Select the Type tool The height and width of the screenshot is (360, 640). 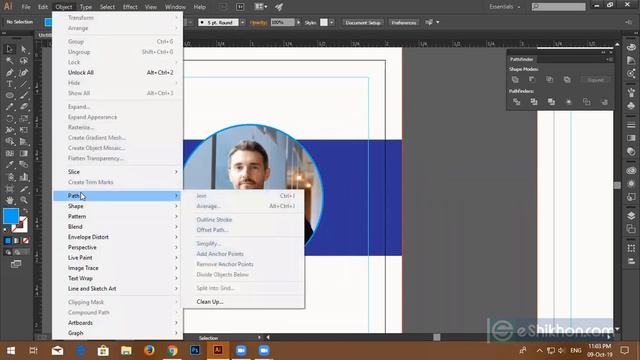click(9, 84)
